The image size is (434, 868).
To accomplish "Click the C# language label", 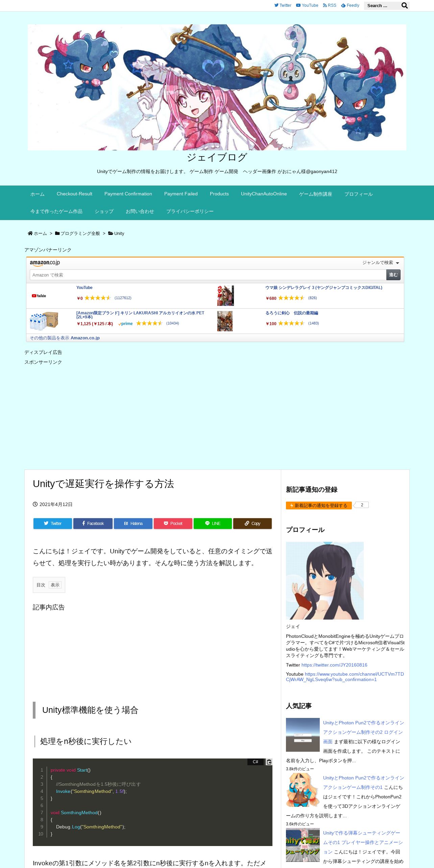I will coord(256,762).
